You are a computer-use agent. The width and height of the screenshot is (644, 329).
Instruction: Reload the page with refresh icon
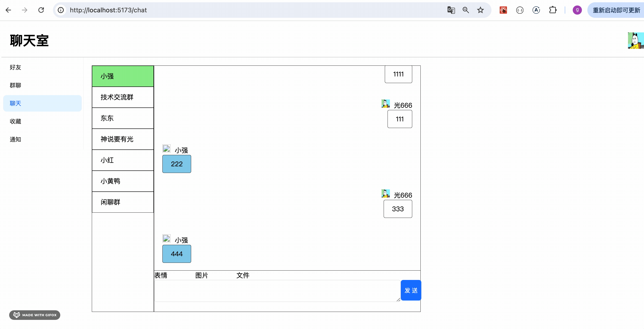coord(41,10)
